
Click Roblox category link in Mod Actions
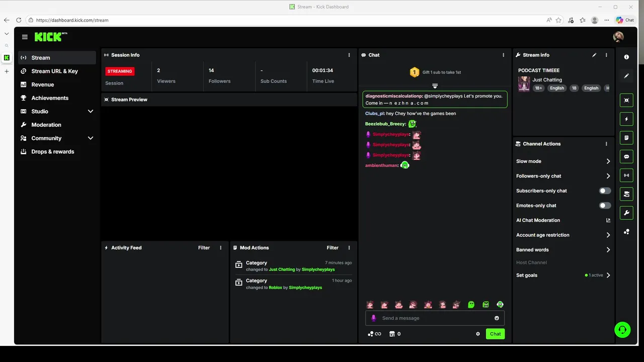coord(275,288)
